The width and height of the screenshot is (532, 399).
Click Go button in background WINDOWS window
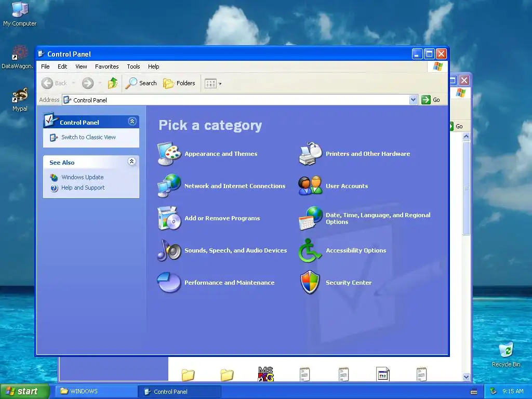point(456,126)
